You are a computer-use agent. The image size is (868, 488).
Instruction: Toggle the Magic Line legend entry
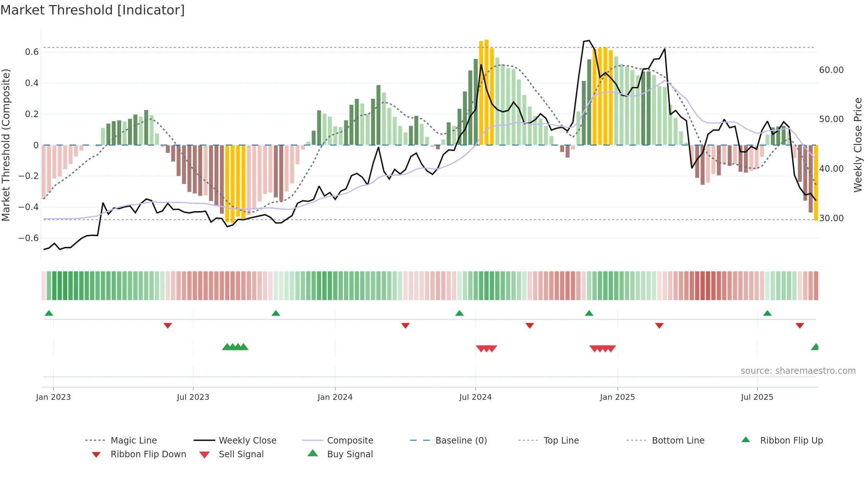click(121, 440)
